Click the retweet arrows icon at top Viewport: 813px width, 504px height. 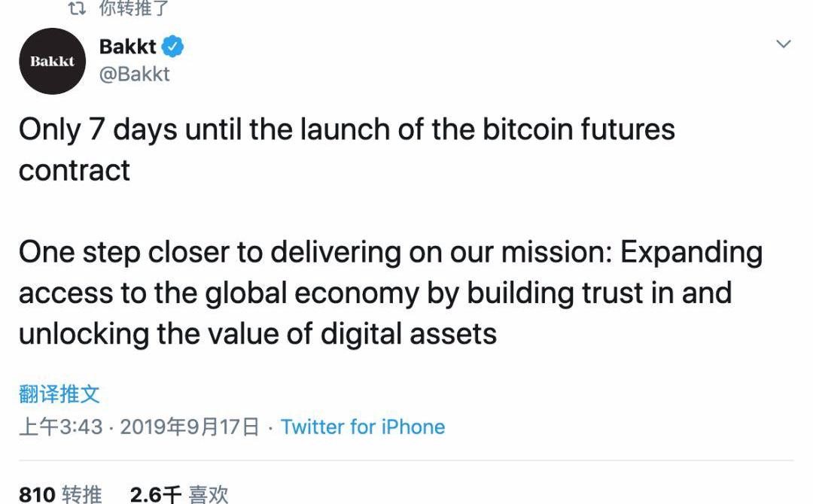[78, 8]
